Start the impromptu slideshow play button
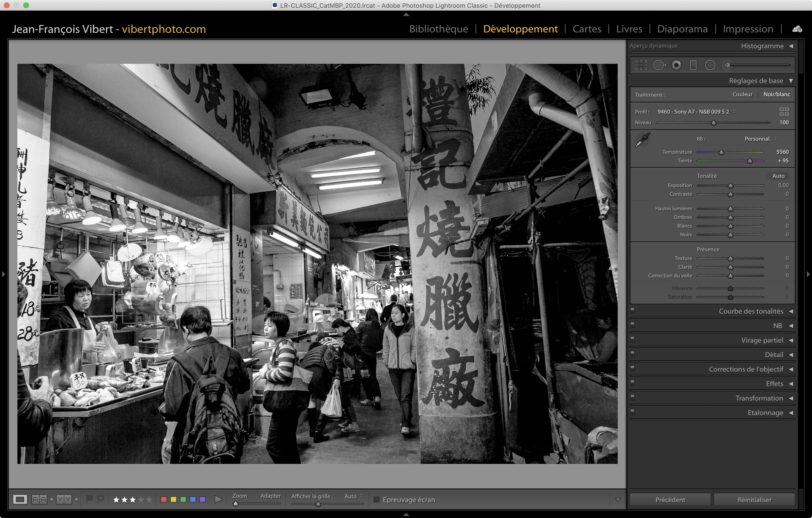Viewport: 812px width, 518px height. [x=218, y=499]
